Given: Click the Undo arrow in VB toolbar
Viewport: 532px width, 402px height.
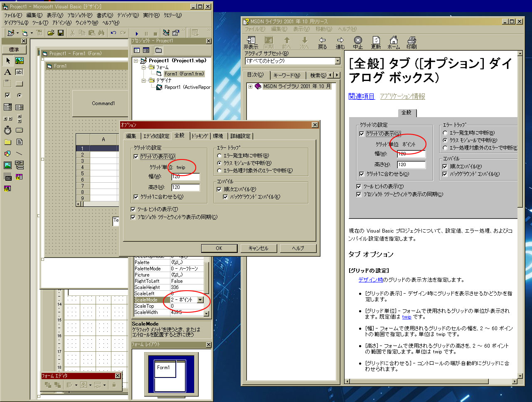Looking at the screenshot, I should 113,33.
